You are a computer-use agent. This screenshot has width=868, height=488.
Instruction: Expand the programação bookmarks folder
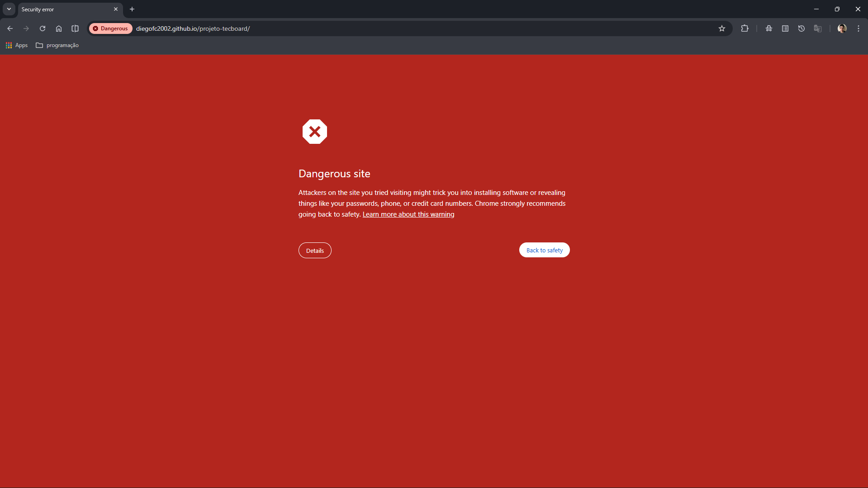pos(57,45)
